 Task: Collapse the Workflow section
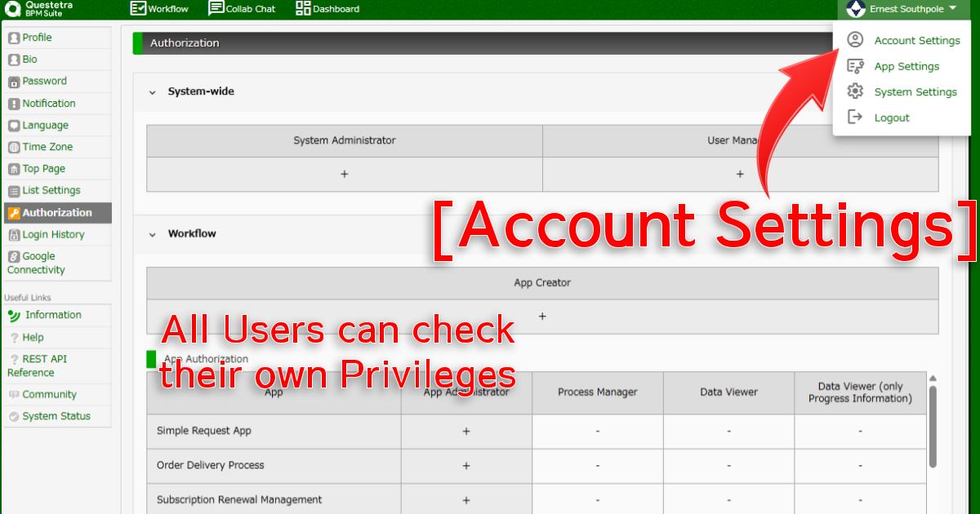(x=152, y=234)
